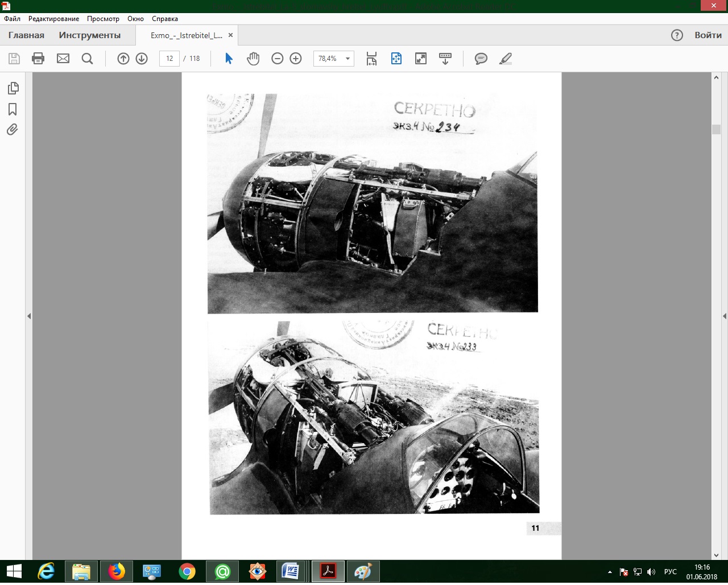Viewport: 728px width, 585px height.
Task: Show the bookmarks panel
Action: point(13,109)
